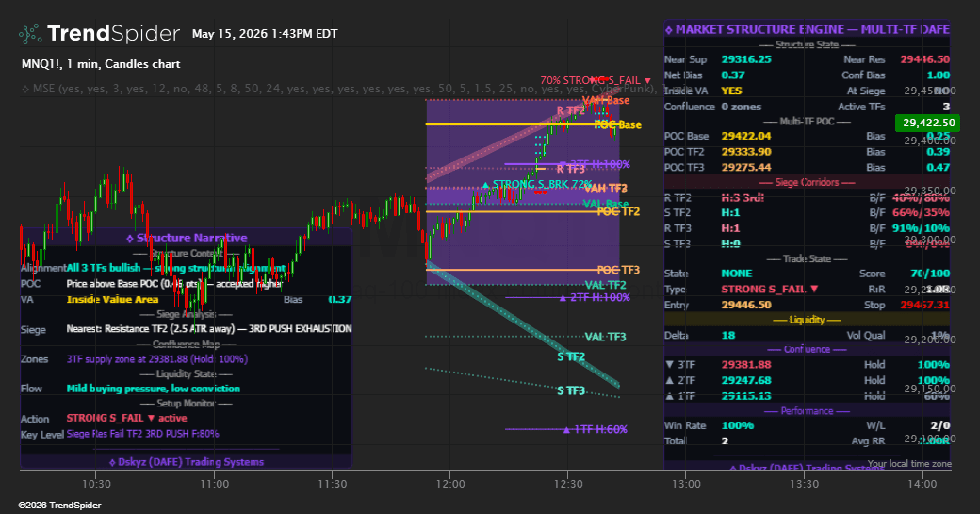Click the Delta value 18
The height and width of the screenshot is (514, 980).
[728, 335]
